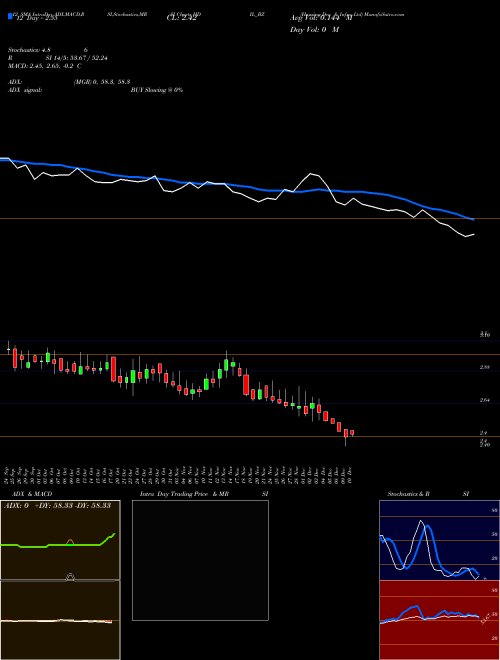Image resolution: width=500 pixels, height=660 pixels.
Task: Click the tall green candle at the mid-November peak
Action: click(x=226, y=365)
